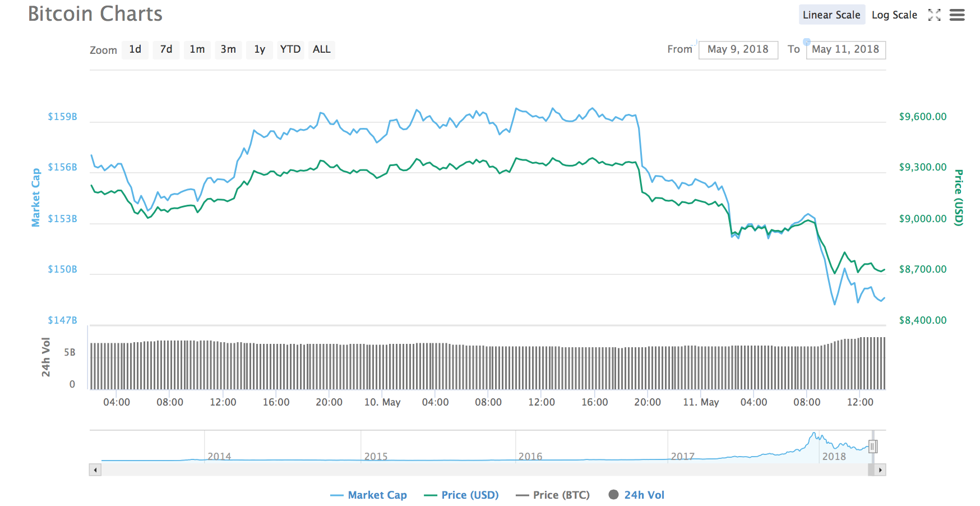Click the 2015 label in navigator
Image resolution: width=980 pixels, height=506 pixels.
376,457
